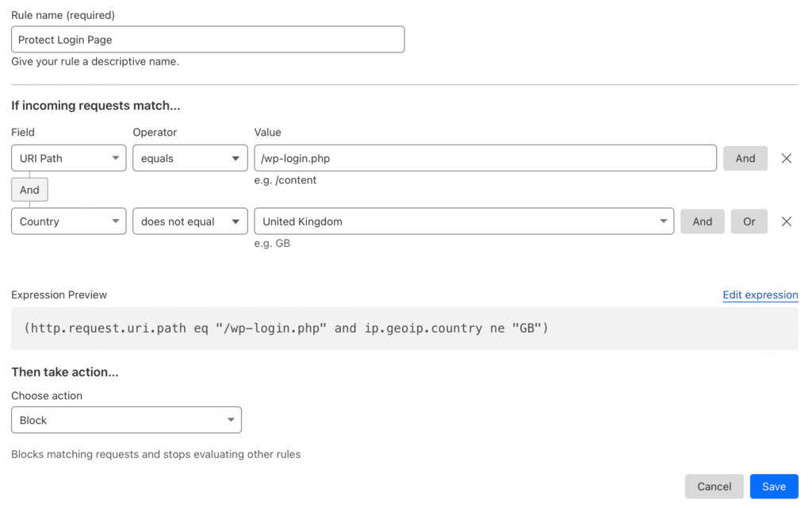Click the 'Operator' column label

coord(155,133)
